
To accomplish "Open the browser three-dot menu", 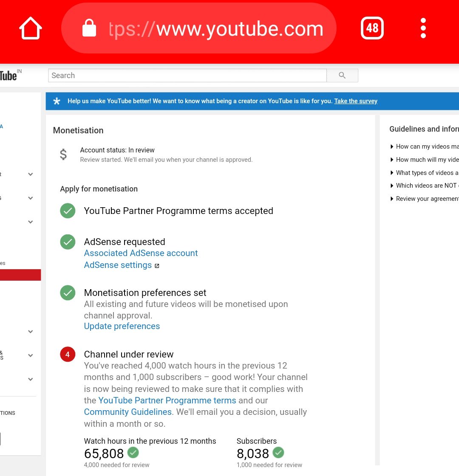I will pos(423,28).
